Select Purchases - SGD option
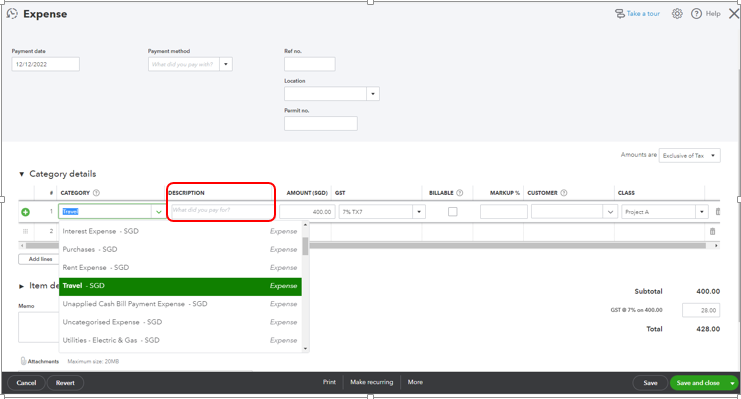 (x=180, y=249)
